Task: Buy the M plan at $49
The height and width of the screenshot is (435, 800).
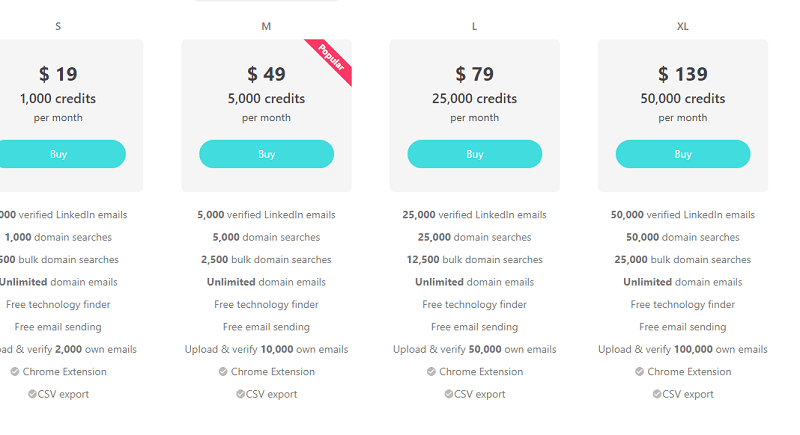Action: point(266,154)
